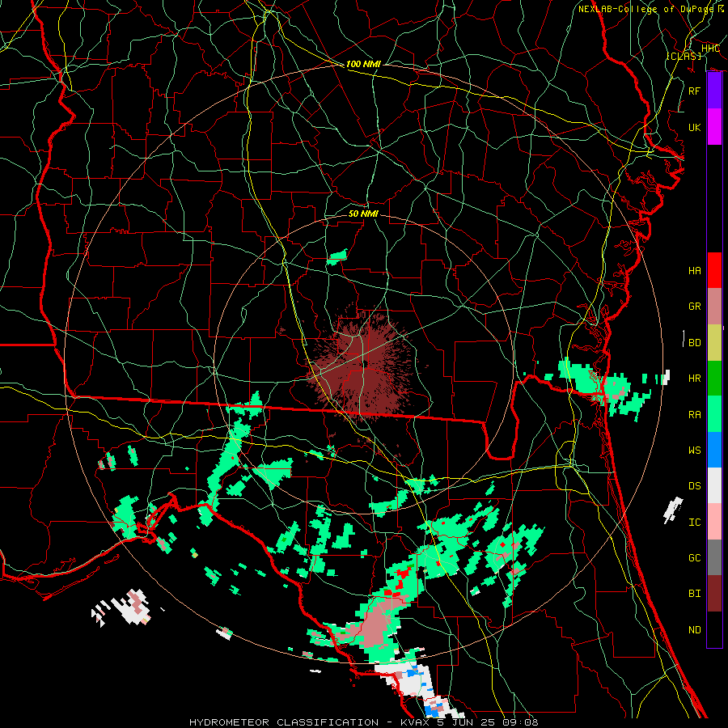The width and height of the screenshot is (728, 728).
Task: Click the "ND" legend label
Action: point(695,630)
